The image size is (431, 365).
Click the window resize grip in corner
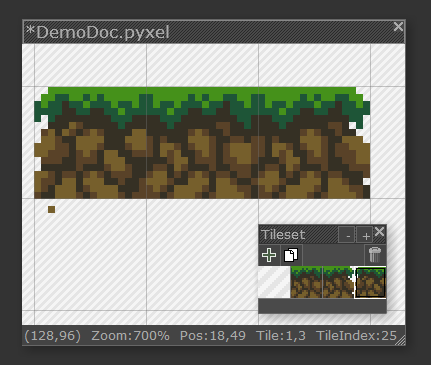coord(401,340)
